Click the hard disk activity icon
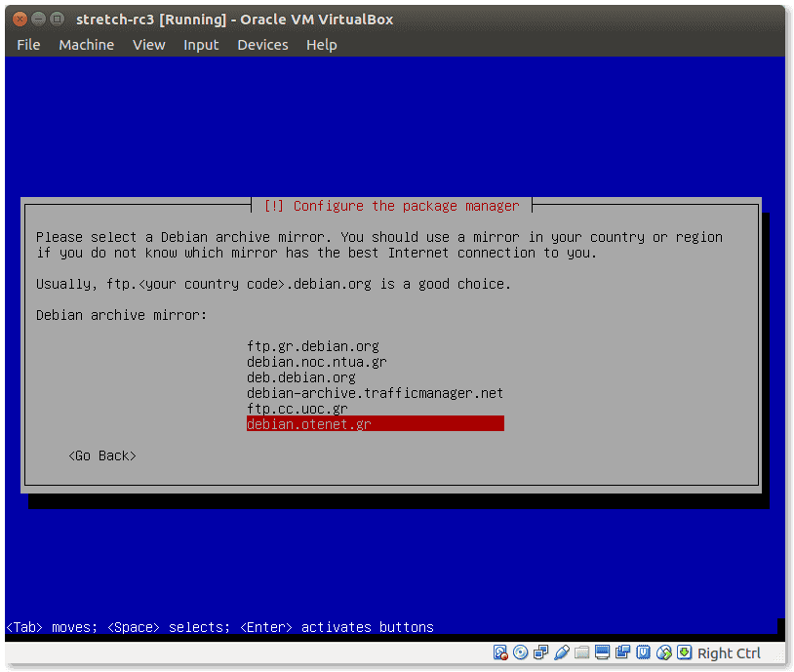This screenshot has width=794, height=672. [500, 652]
